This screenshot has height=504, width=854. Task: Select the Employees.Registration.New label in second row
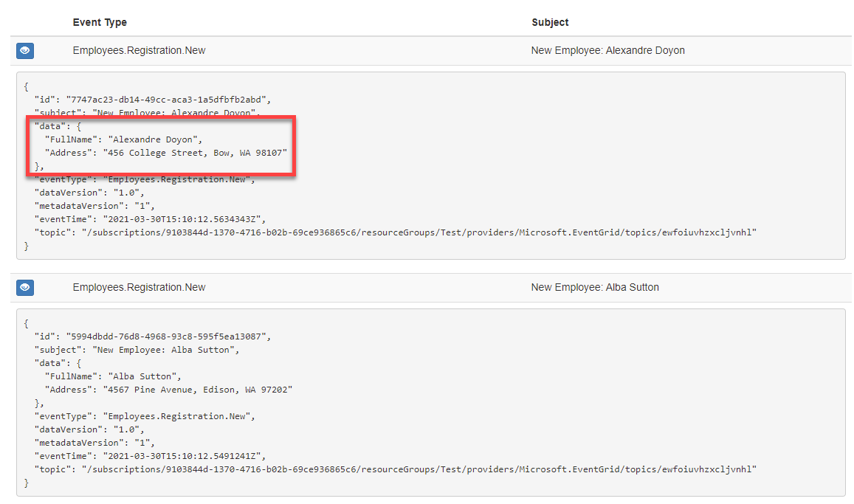[139, 287]
